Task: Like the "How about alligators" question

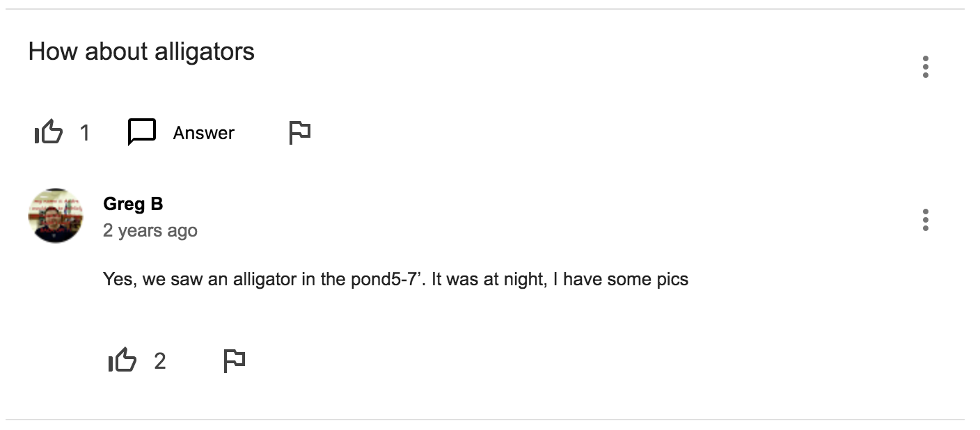Action: point(49,132)
